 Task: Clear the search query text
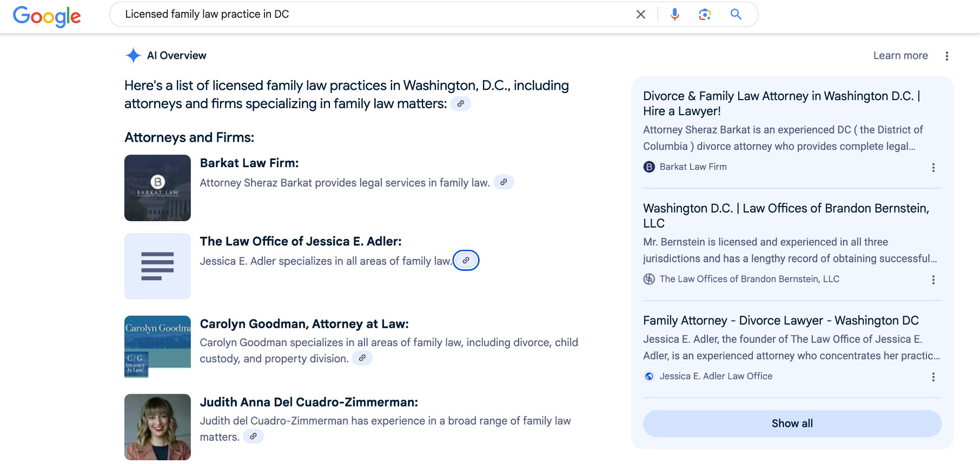641,15
